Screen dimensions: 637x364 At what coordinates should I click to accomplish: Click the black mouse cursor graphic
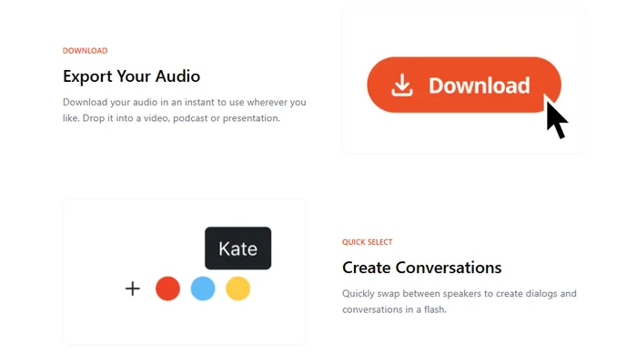click(556, 119)
